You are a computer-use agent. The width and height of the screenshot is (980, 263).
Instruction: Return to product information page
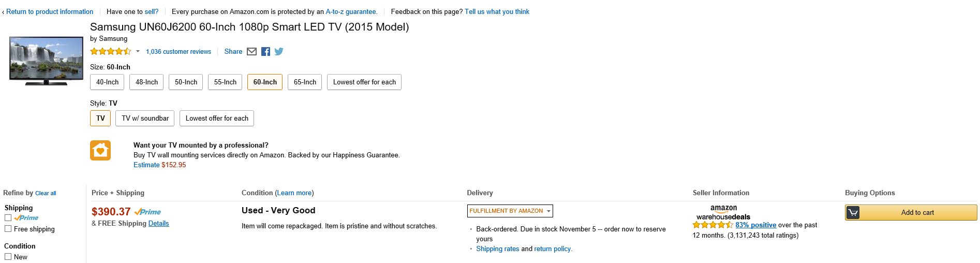click(50, 11)
